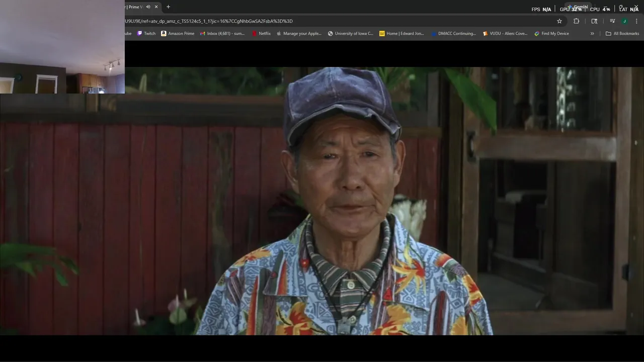Click the Prime Video player video area
The width and height of the screenshot is (644, 362).
(322, 201)
